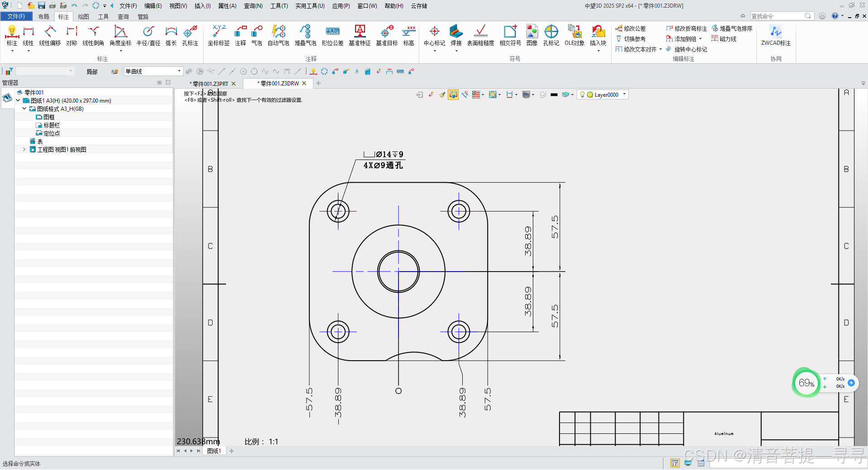
Task: Open the 实用工具(U) menu
Action: (310, 6)
